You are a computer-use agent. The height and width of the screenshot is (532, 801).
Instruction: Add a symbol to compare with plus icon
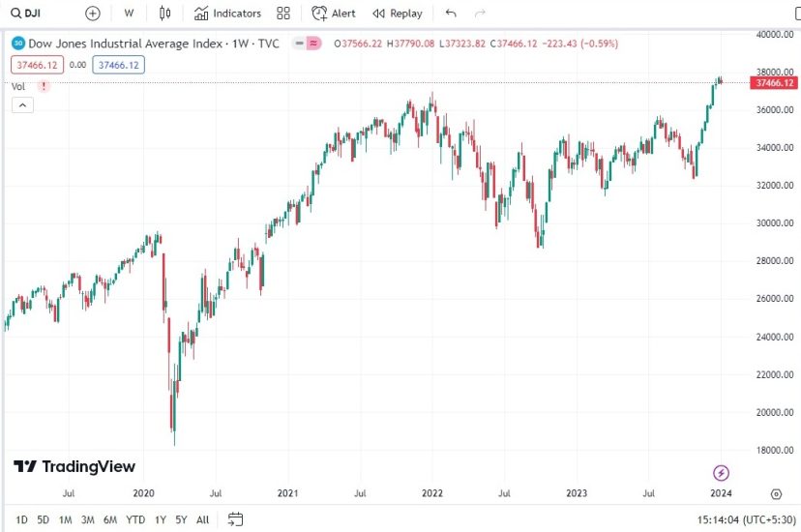(92, 14)
